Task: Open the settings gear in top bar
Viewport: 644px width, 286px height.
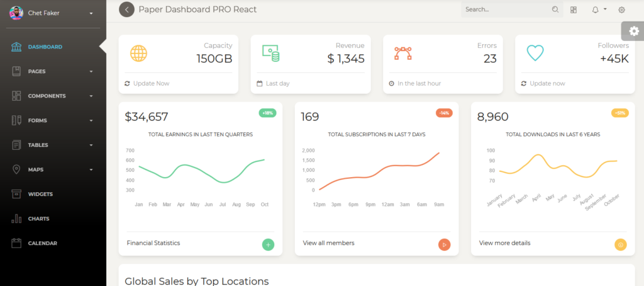Action: [x=621, y=10]
